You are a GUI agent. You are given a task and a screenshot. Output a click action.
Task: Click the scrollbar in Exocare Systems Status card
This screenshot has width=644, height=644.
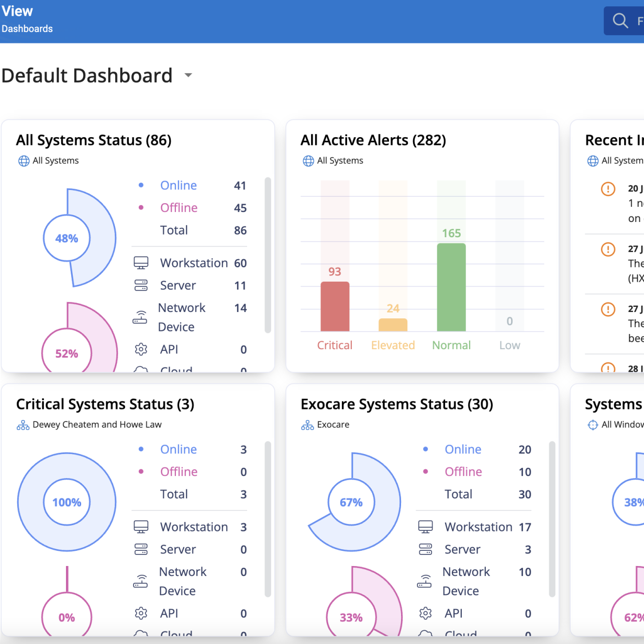[552, 519]
